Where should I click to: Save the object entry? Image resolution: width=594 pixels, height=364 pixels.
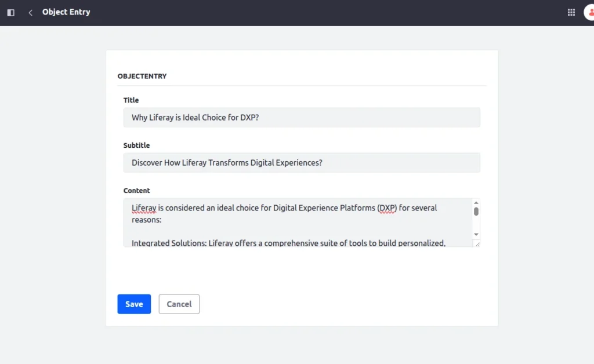click(134, 304)
